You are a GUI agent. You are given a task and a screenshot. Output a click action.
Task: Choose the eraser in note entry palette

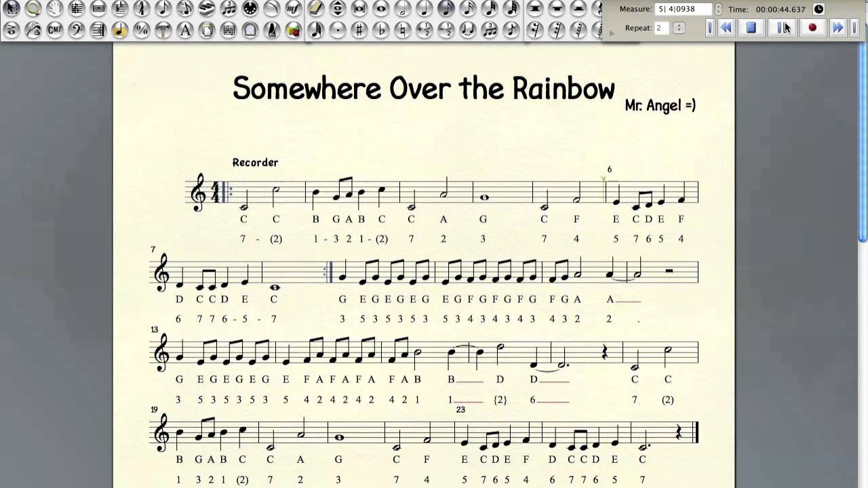pos(315,8)
